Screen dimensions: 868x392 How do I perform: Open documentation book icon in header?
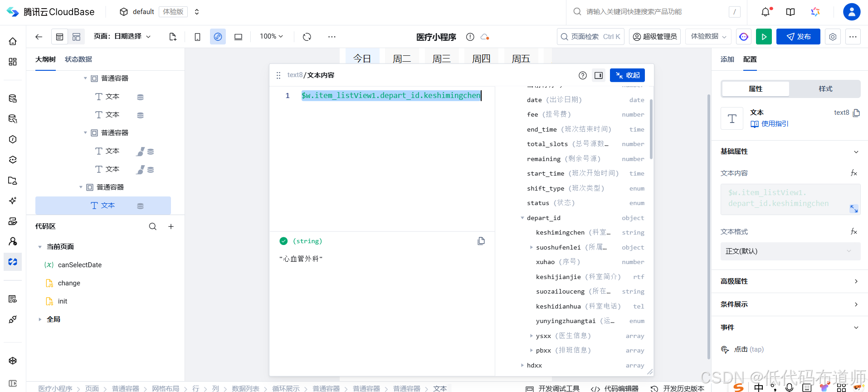pyautogui.click(x=790, y=12)
